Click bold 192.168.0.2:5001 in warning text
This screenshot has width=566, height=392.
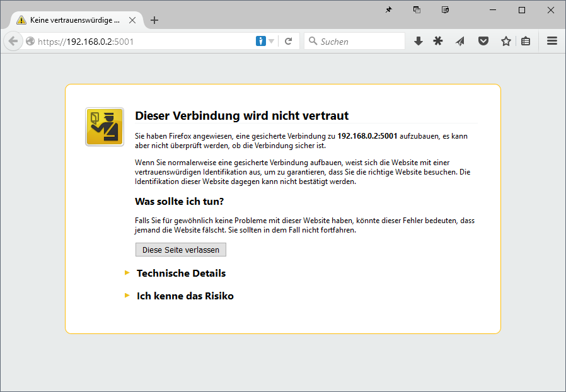click(x=367, y=136)
